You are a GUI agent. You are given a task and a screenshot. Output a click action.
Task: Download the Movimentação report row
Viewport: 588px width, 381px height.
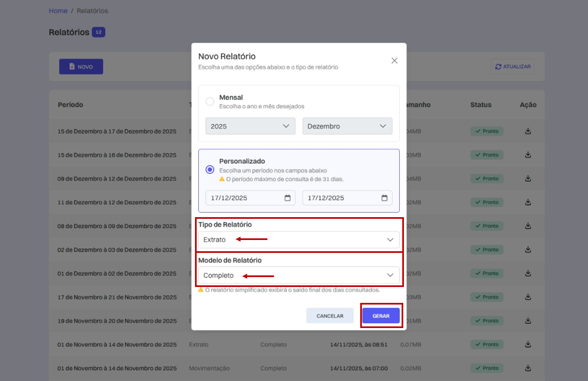tap(528, 368)
